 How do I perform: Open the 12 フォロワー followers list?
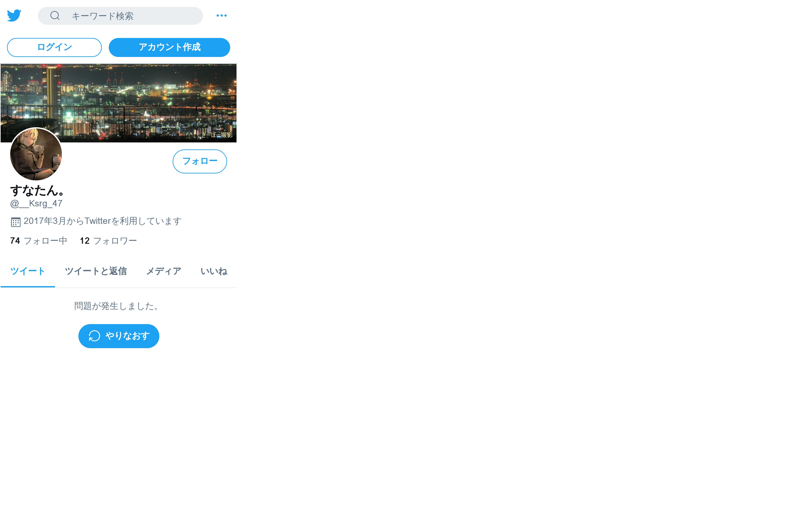pyautogui.click(x=109, y=241)
